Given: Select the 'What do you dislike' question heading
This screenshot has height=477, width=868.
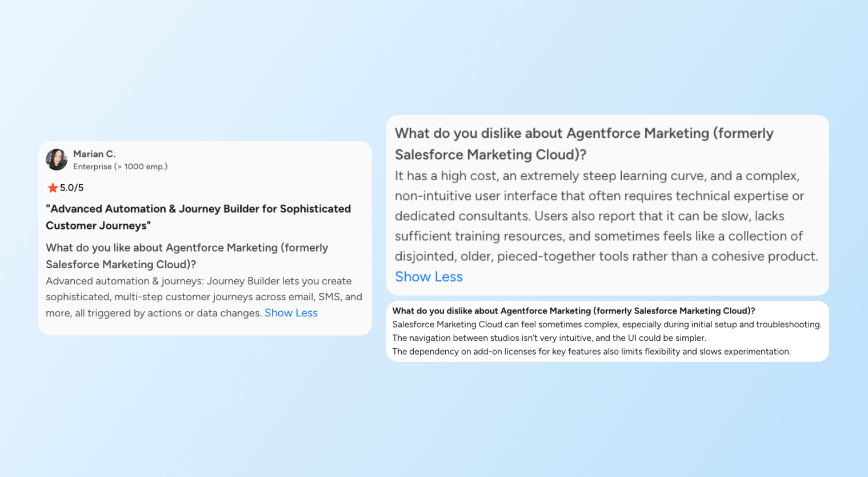Looking at the screenshot, I should [584, 144].
